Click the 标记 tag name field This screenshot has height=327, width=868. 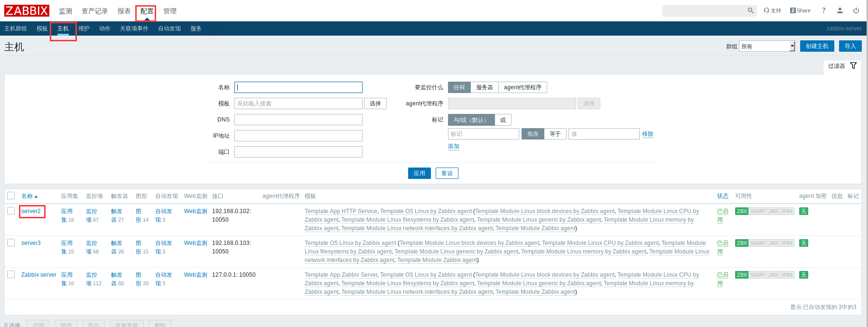(x=484, y=134)
